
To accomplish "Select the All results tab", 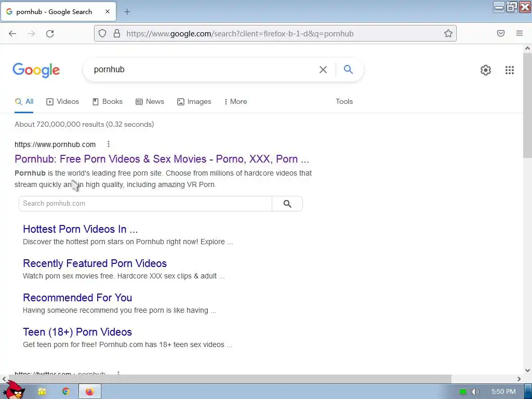I will 24,101.
